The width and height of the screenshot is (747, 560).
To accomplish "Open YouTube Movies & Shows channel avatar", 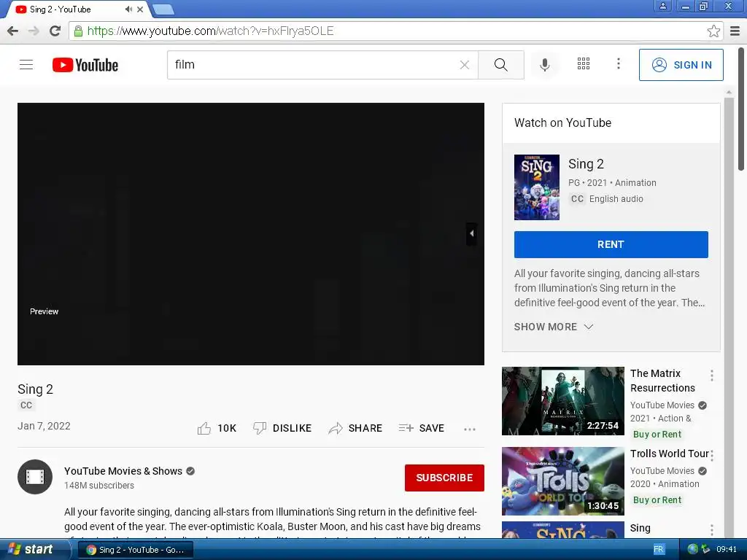I will tap(35, 477).
